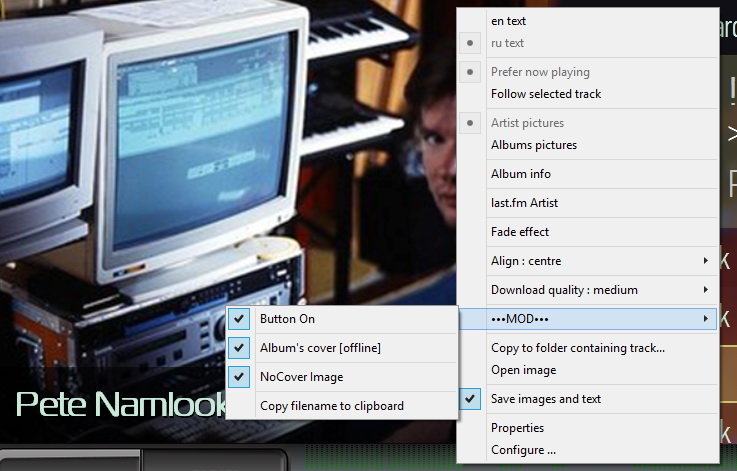The image size is (737, 471).
Task: Toggle the 'Fade effect' menu option
Action: [588, 232]
